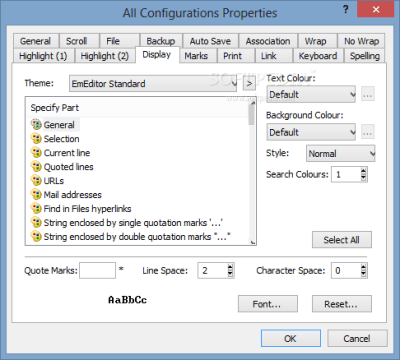Switch to the Highlight (1) tab

(x=43, y=56)
